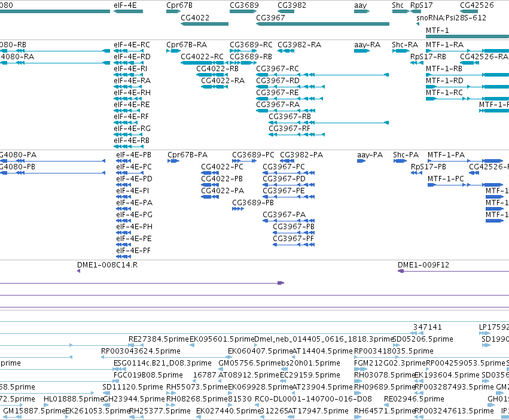Image resolution: width=509 pixels, height=420 pixels.
Task: Click EST FGC019B08.5prime
Action: click(x=148, y=375)
